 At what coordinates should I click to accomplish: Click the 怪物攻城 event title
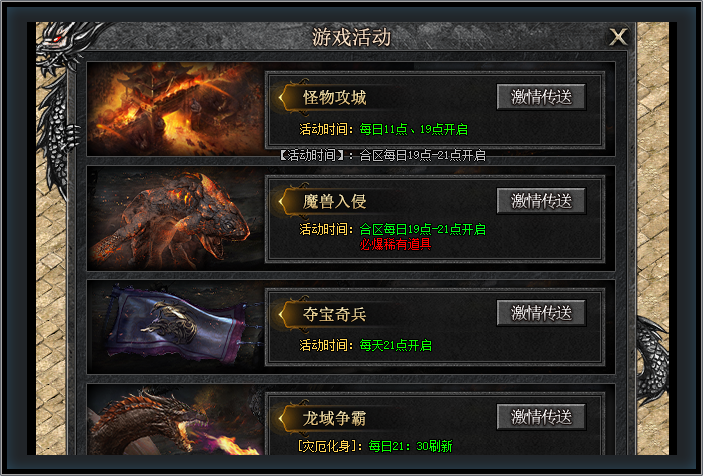[334, 97]
